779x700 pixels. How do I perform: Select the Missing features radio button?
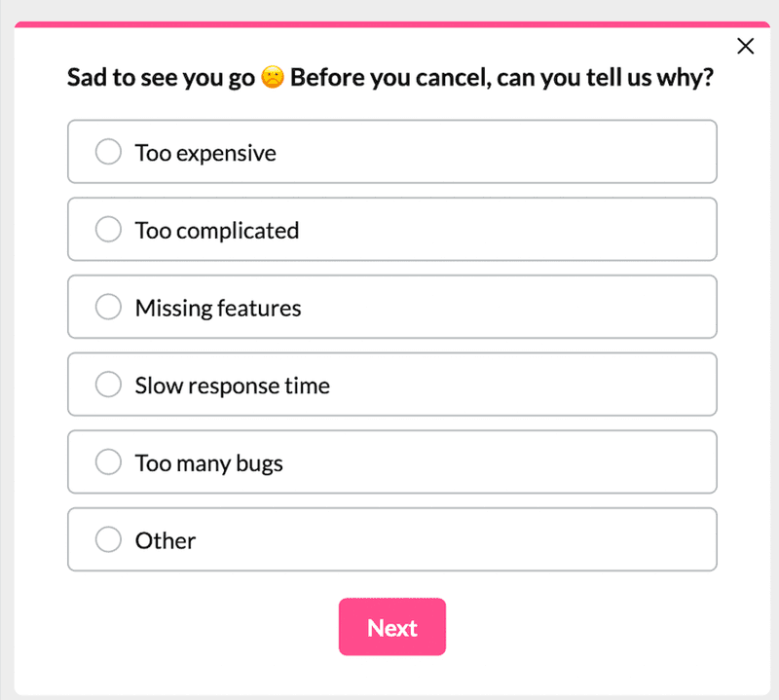108,307
